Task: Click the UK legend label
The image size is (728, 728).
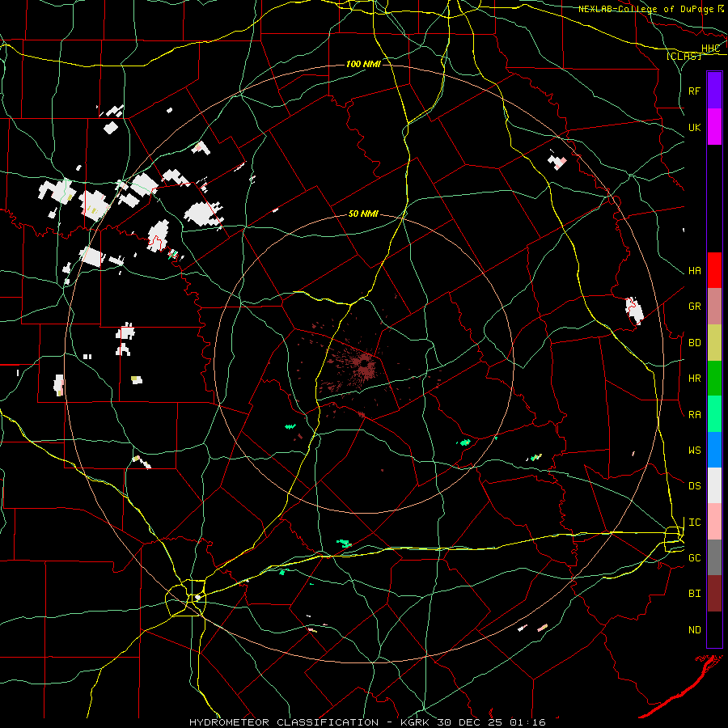Action: [x=695, y=128]
